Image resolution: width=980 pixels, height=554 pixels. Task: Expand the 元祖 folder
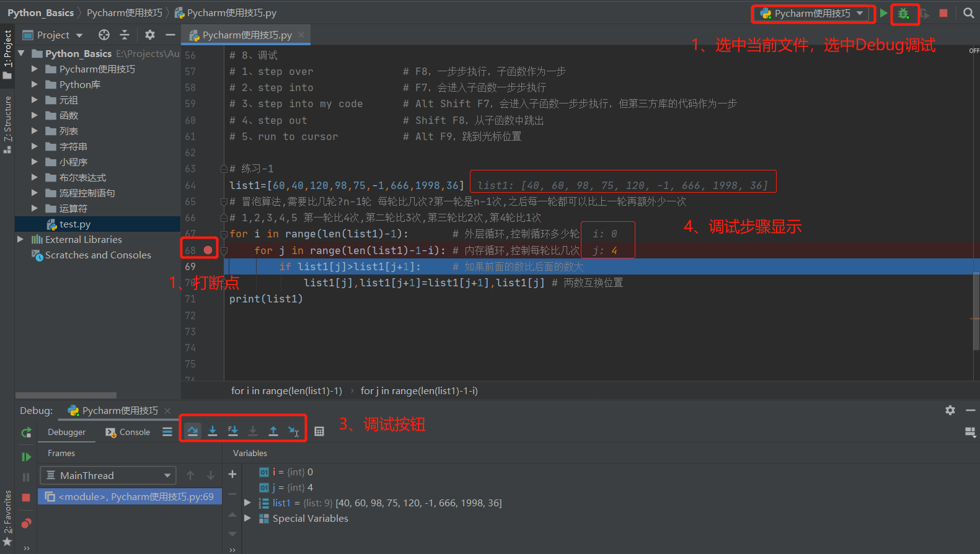pos(35,100)
